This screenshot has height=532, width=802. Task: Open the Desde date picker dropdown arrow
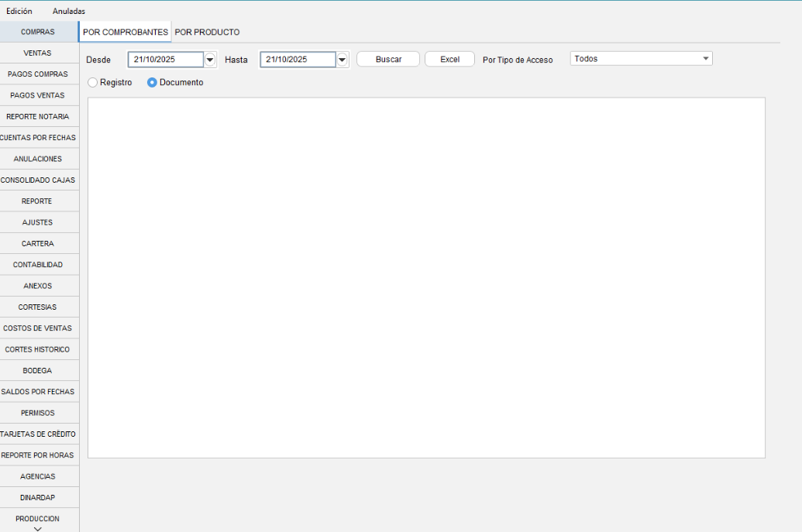tap(209, 60)
